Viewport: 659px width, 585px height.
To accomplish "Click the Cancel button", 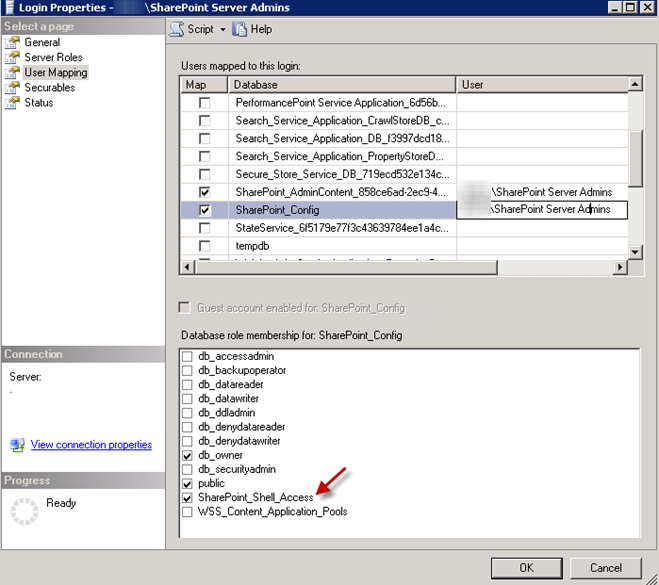I will pyautogui.click(x=606, y=568).
